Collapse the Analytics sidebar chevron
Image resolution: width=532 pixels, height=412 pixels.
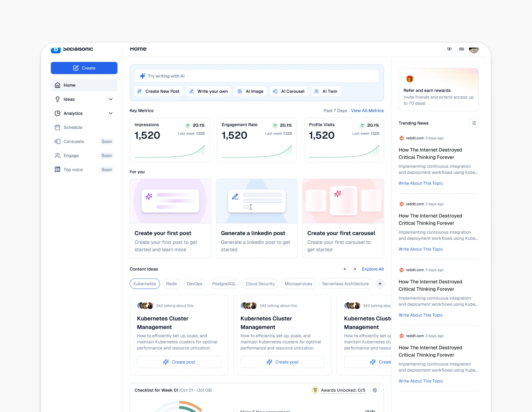pos(110,113)
